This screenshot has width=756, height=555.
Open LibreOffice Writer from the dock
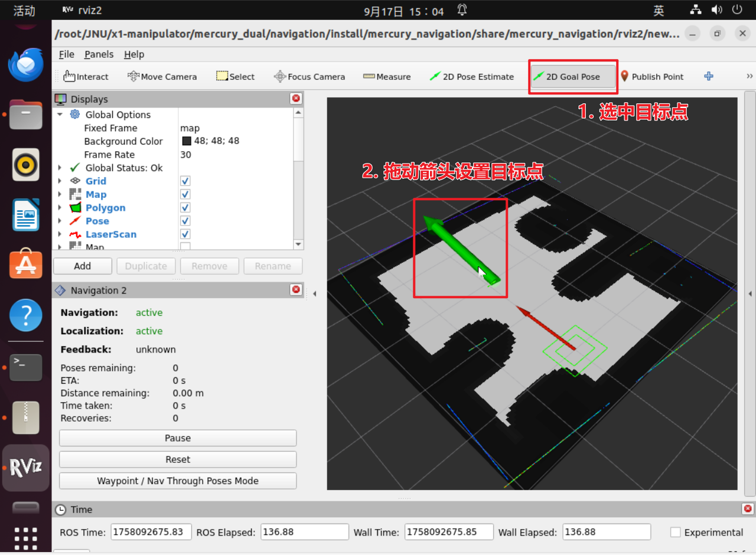[26, 214]
